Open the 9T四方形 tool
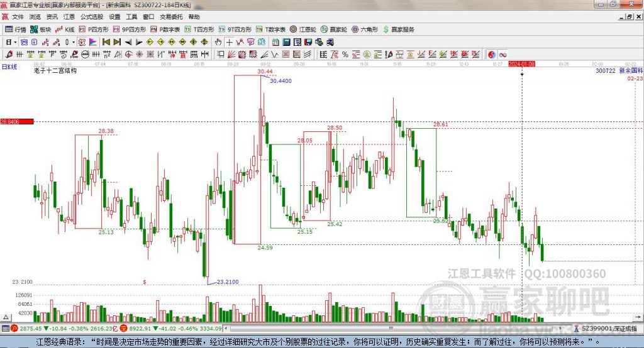644x348 pixels. pyautogui.click(x=235, y=30)
